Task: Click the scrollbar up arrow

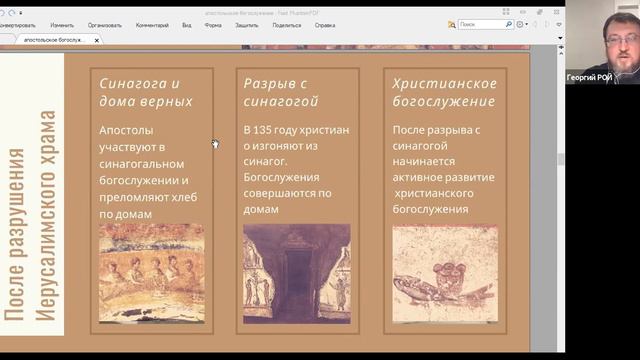Action: [x=561, y=53]
